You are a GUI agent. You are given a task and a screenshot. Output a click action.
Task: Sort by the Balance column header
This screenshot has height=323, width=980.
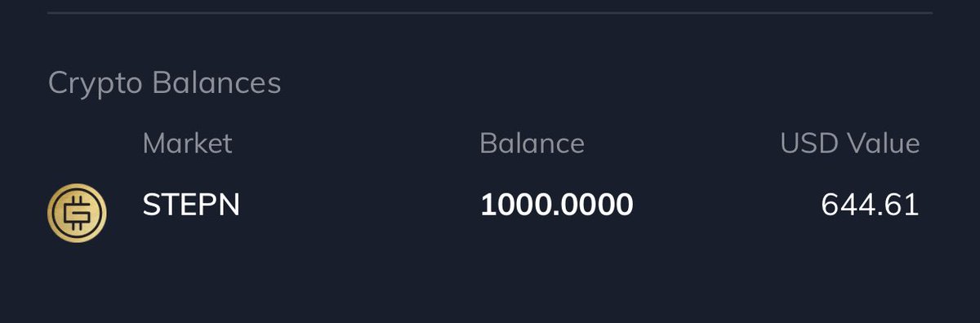[532, 144]
